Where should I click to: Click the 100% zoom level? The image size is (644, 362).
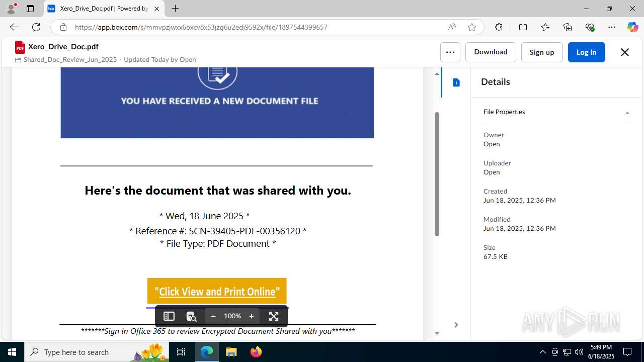tap(232, 316)
